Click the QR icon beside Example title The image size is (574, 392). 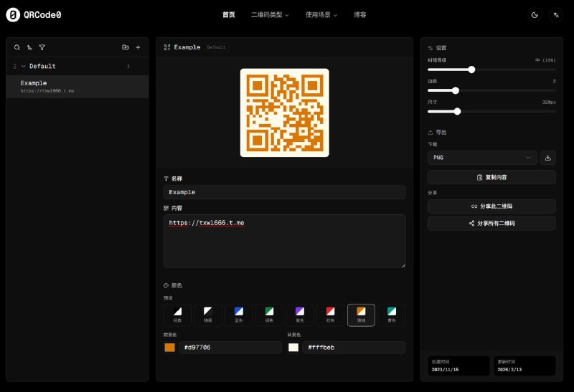pos(167,47)
